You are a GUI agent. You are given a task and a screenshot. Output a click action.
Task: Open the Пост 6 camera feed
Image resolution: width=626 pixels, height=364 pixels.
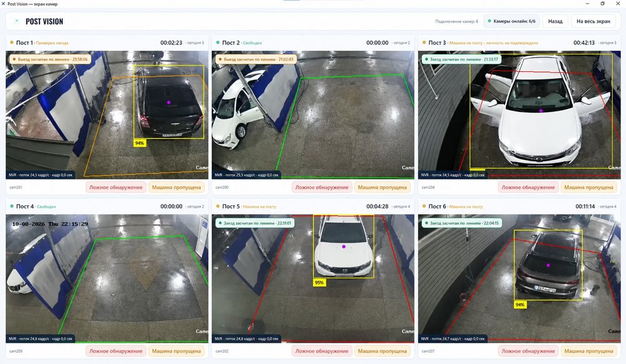[x=520, y=279]
